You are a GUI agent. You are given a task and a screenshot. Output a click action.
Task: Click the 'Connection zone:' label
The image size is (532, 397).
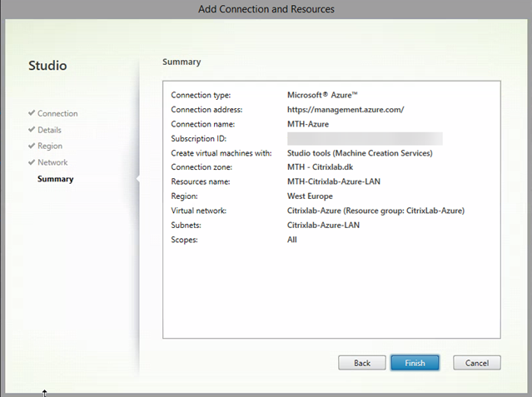201,167
